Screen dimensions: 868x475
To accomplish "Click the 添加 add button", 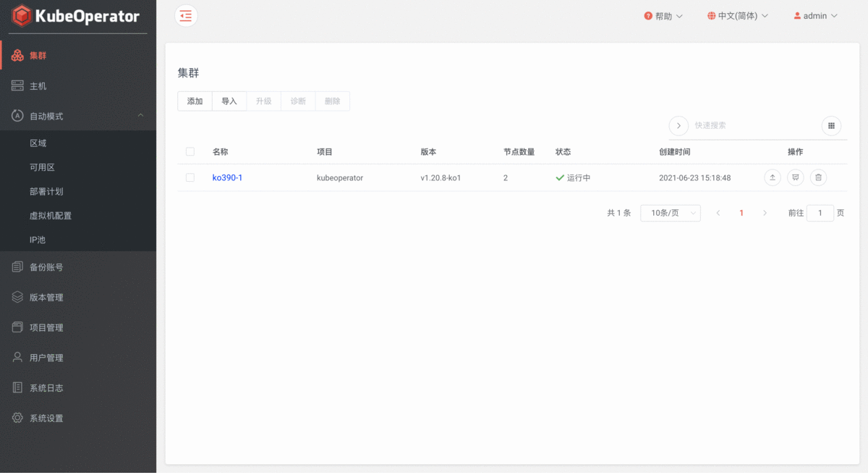I will (x=195, y=101).
